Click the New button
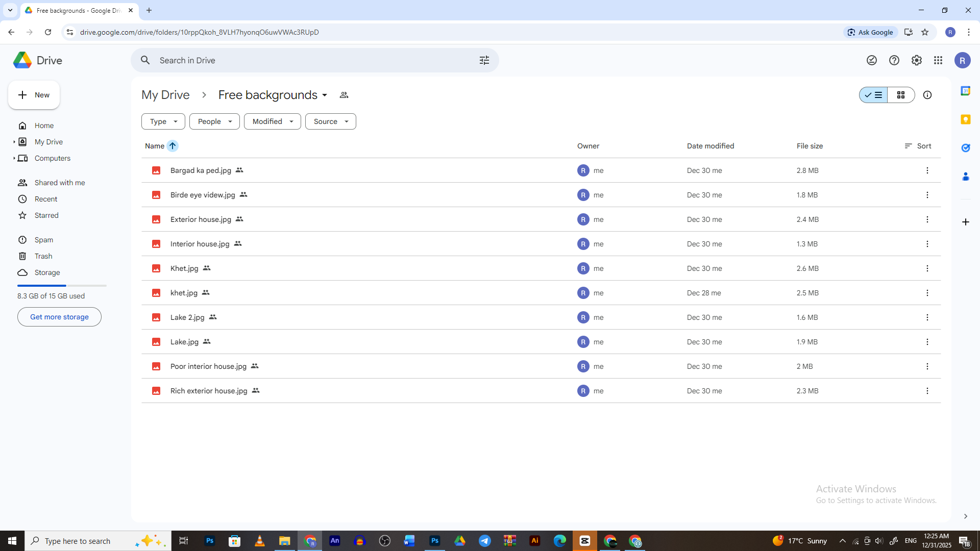The image size is (980, 551). [x=34, y=95]
